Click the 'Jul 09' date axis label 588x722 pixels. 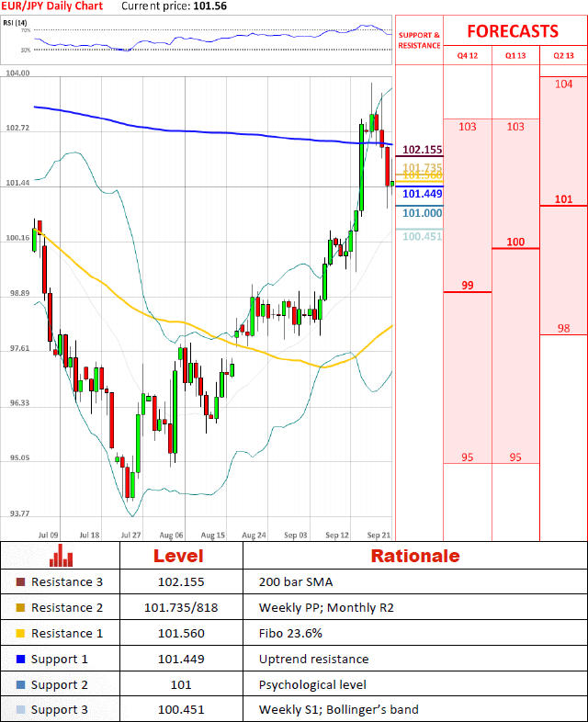pyautogui.click(x=49, y=535)
